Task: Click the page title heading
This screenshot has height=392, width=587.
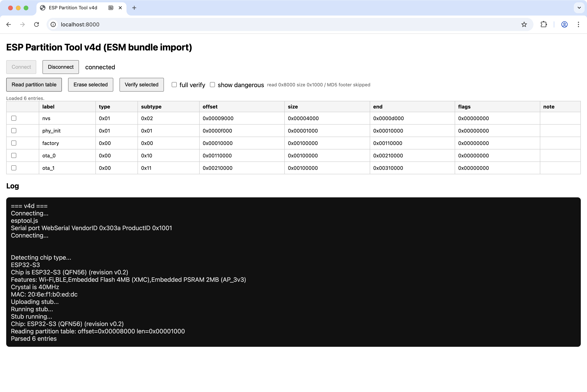Action: click(99, 47)
